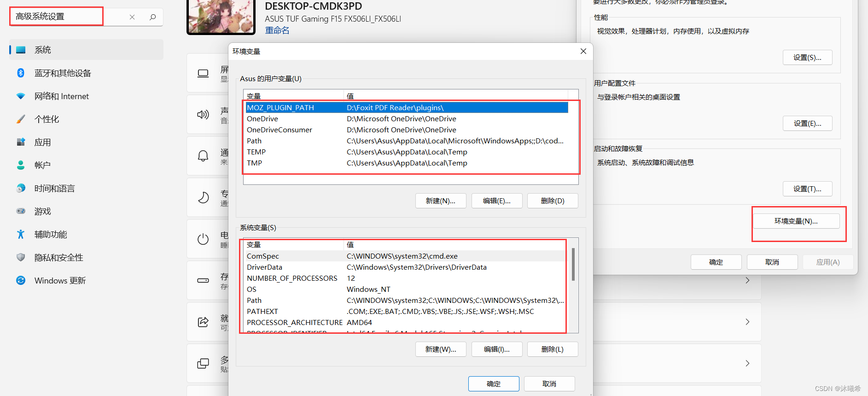Image resolution: width=868 pixels, height=396 pixels.
Task: Click 删除(D) for user variables
Action: point(553,201)
